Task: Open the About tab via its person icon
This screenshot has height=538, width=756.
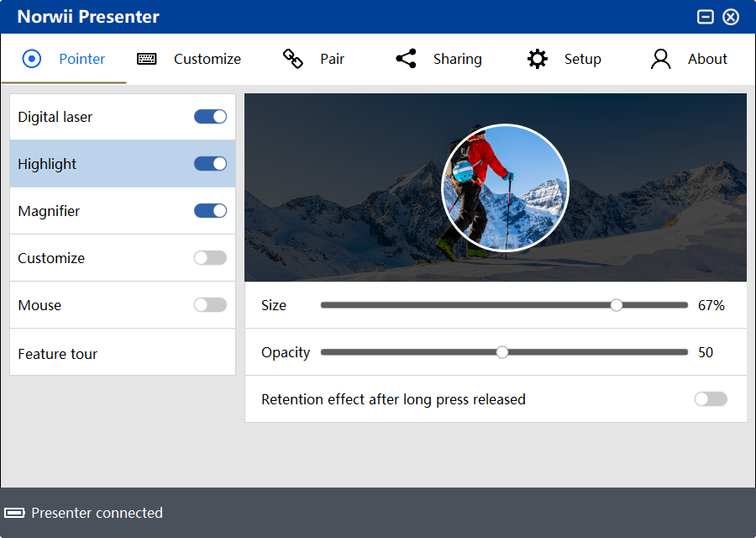Action: [660, 59]
